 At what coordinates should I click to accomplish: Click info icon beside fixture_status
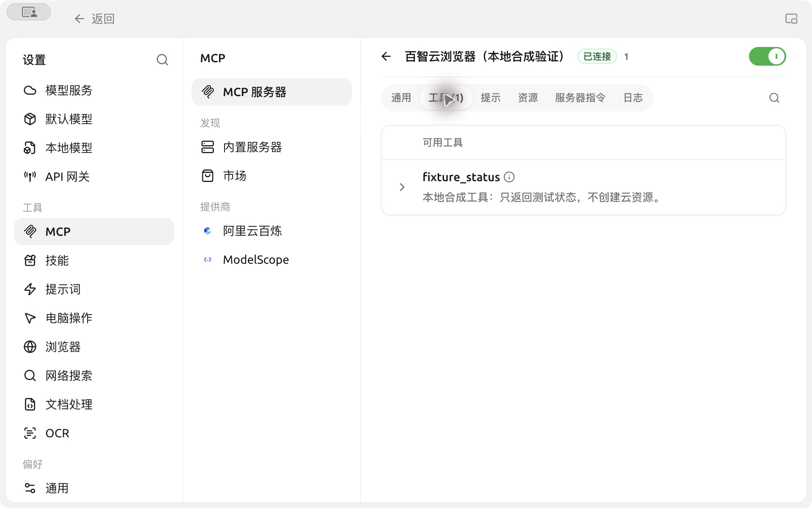tap(509, 177)
